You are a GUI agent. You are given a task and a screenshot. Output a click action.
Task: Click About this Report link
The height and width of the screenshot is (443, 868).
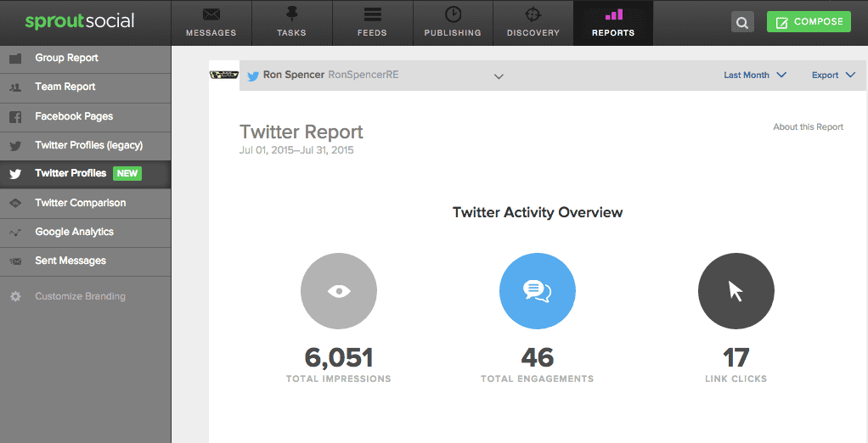(x=809, y=126)
